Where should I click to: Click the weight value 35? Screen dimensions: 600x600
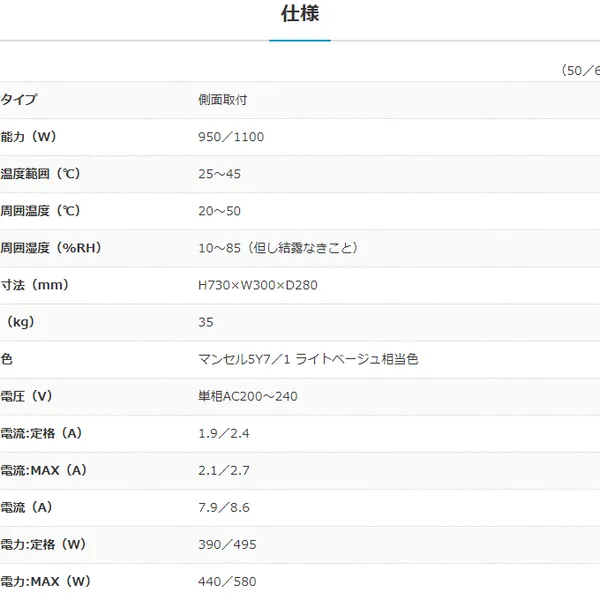205,322
